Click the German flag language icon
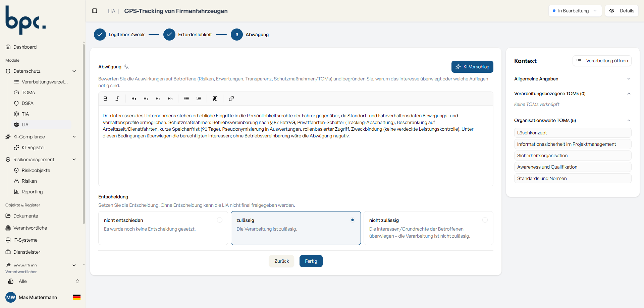 (77, 297)
